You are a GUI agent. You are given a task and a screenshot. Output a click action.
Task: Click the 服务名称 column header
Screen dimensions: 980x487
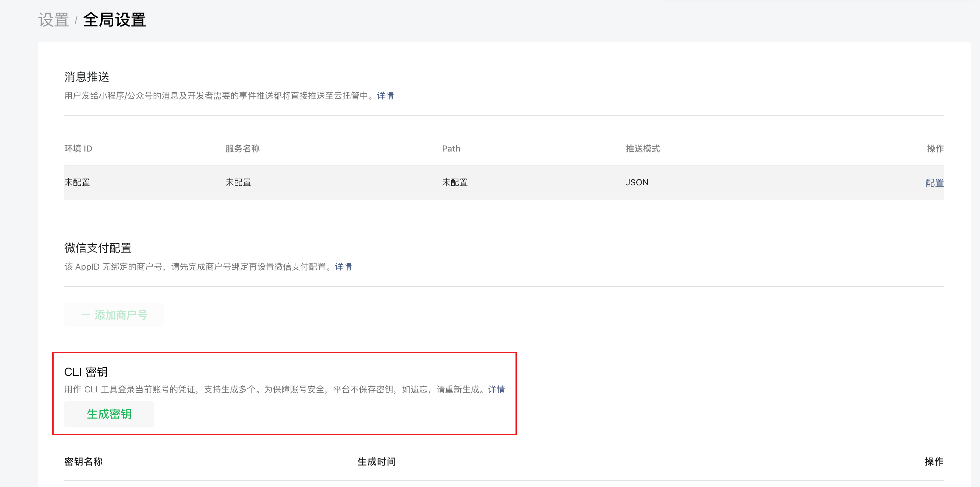[242, 148]
